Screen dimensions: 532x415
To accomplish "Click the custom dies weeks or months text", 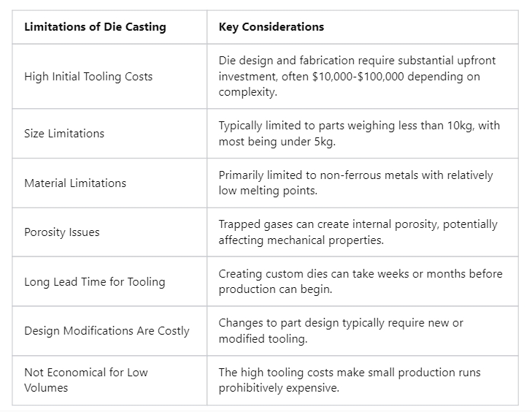I will 361,274.
